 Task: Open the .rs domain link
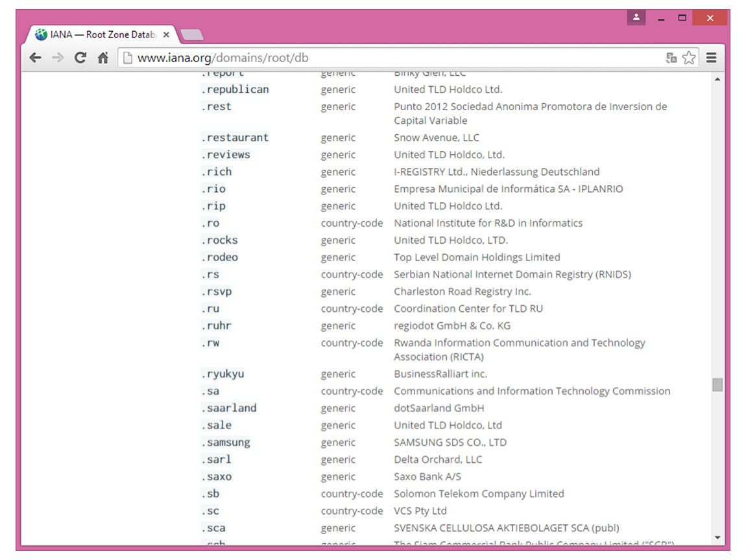[210, 274]
